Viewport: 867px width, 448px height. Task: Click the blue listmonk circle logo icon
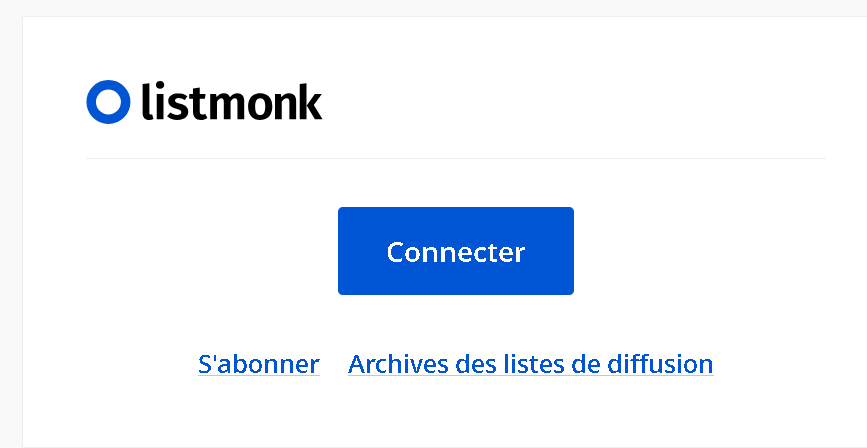108,102
